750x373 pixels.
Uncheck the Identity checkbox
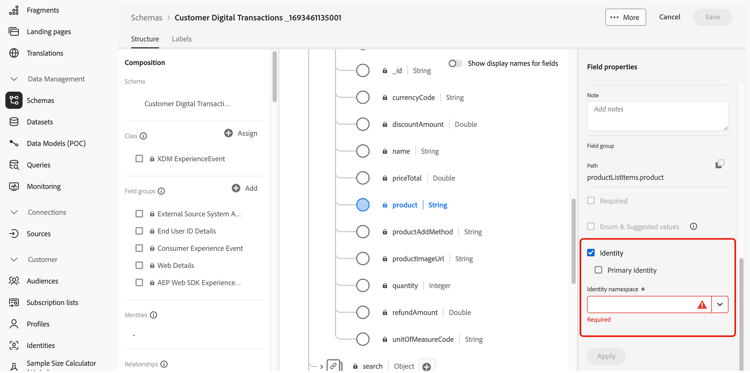click(x=591, y=253)
